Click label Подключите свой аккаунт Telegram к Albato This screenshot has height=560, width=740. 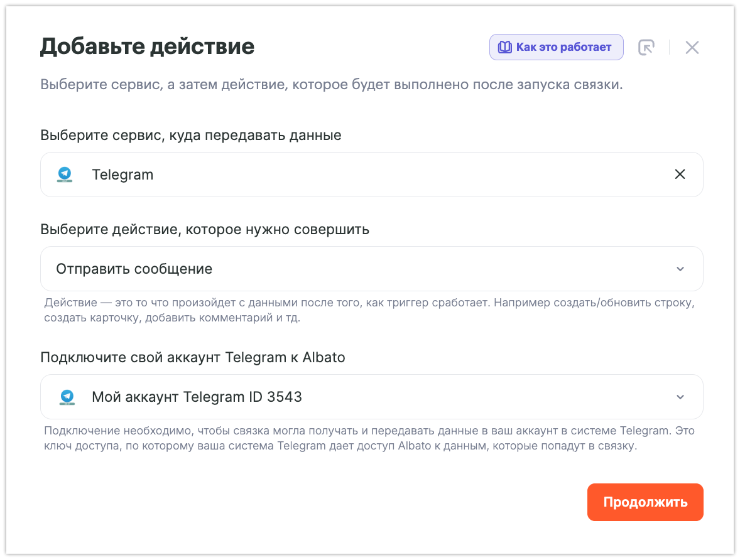(193, 357)
